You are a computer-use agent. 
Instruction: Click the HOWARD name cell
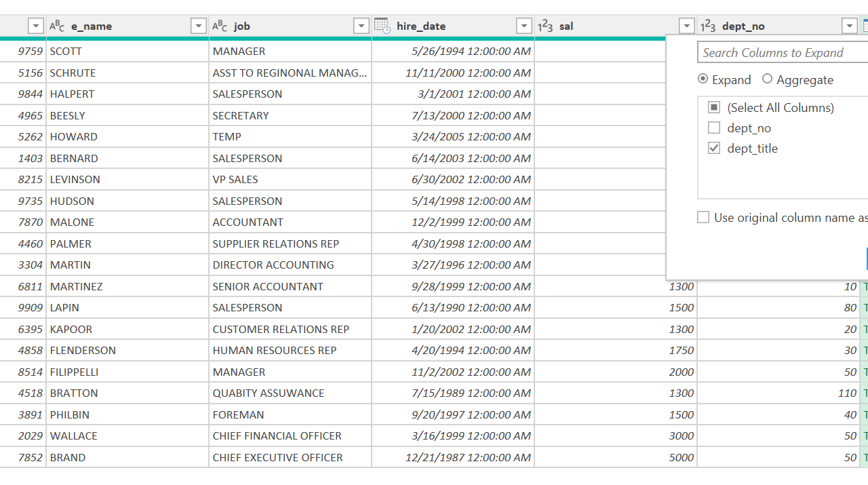[127, 137]
